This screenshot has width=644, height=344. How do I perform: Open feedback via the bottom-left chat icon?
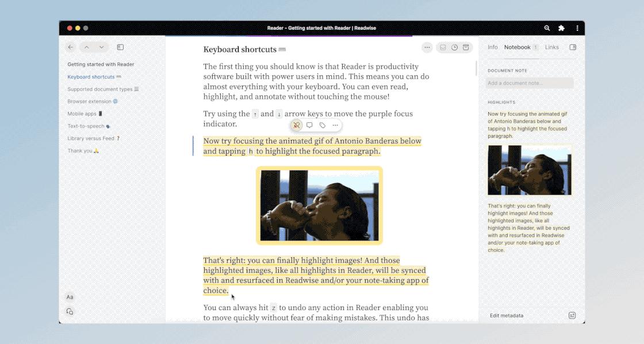pyautogui.click(x=70, y=311)
